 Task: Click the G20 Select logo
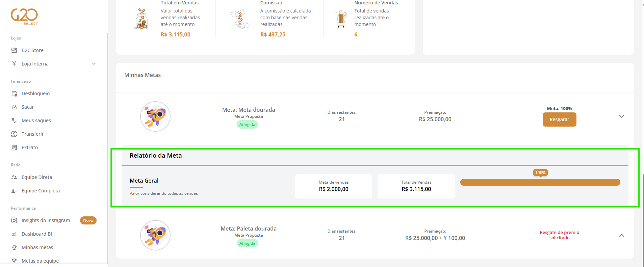(x=24, y=16)
